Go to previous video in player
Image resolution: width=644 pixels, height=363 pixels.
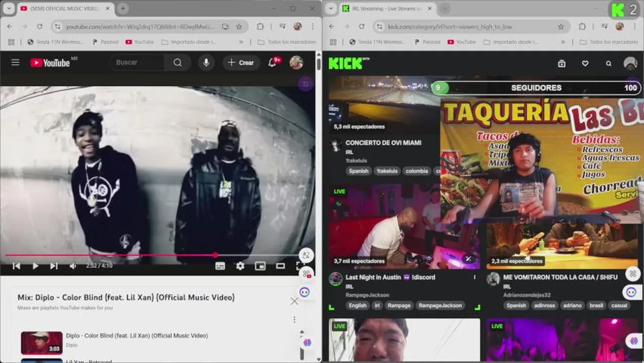pyautogui.click(x=17, y=266)
